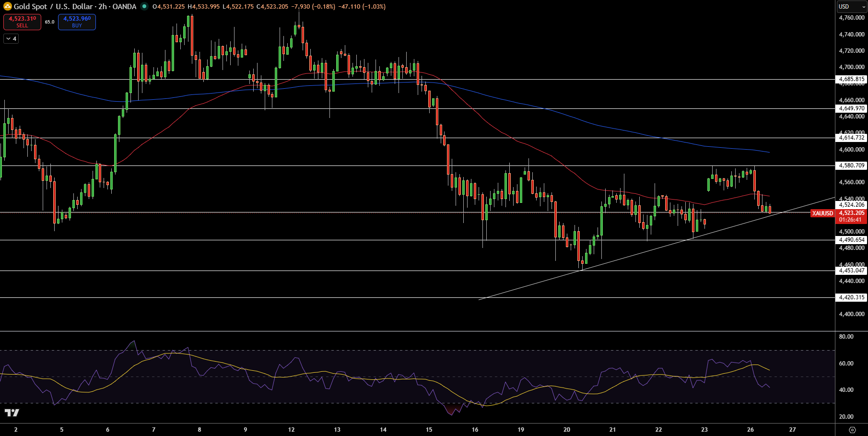Click the 4,400.000 price scale label
The image size is (868, 436).
[852, 314]
